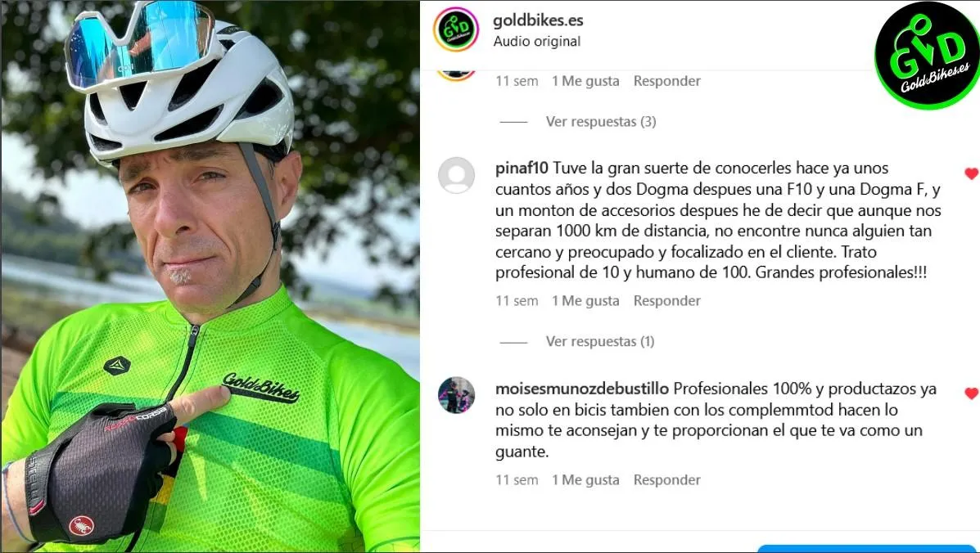The height and width of the screenshot is (553, 980).
Task: Click the cyclist photo post media
Action: (210, 276)
